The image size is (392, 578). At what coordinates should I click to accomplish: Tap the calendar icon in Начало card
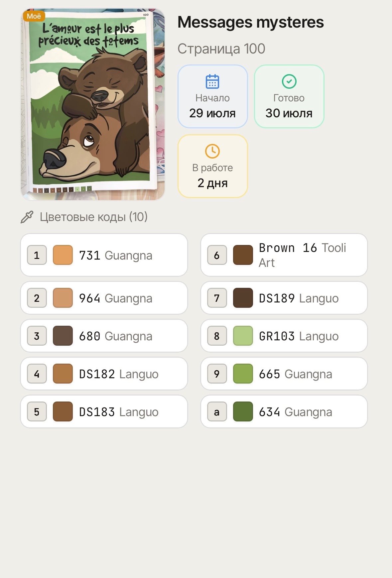coord(212,81)
